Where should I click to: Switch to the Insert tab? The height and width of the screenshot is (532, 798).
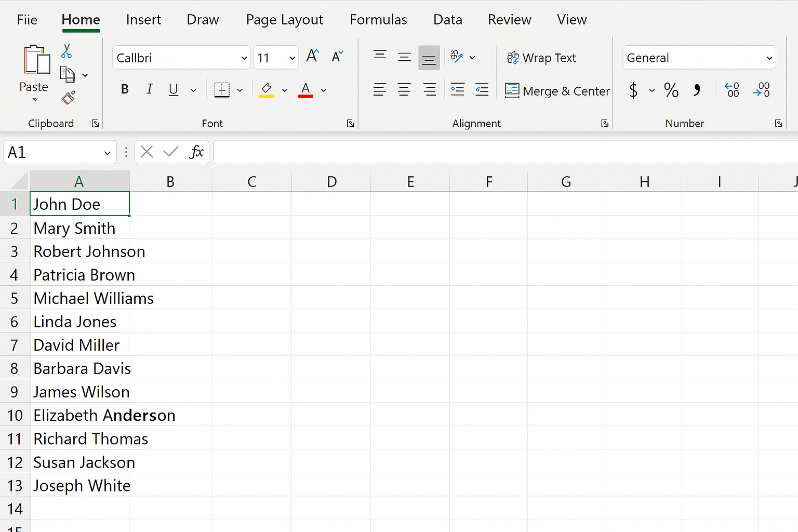[x=143, y=20]
